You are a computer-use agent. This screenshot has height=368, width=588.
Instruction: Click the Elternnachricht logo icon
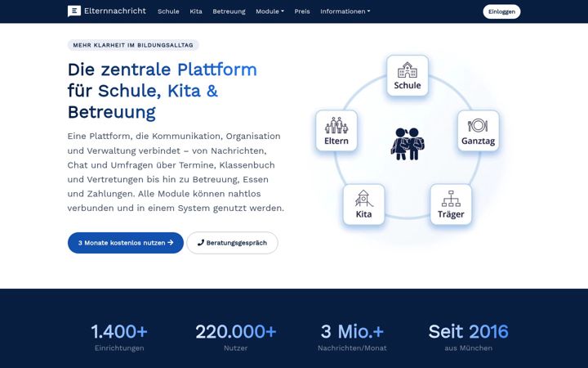pos(73,11)
